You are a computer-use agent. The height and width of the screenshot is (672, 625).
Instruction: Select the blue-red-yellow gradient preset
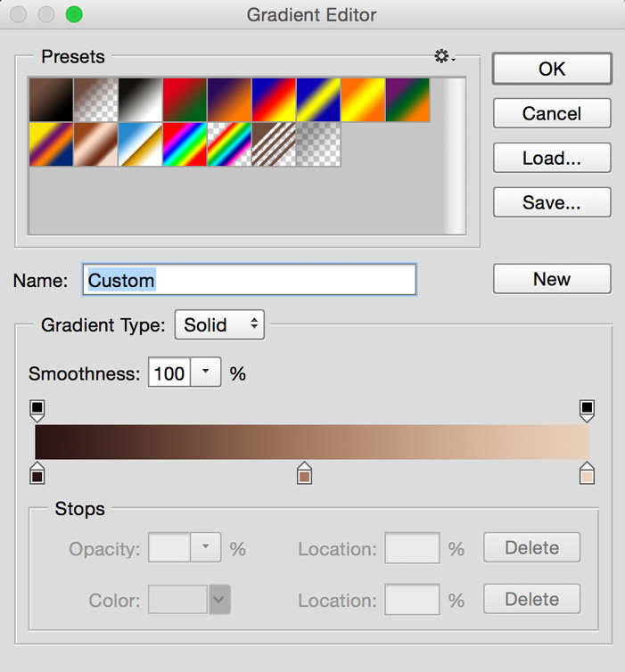(x=274, y=100)
